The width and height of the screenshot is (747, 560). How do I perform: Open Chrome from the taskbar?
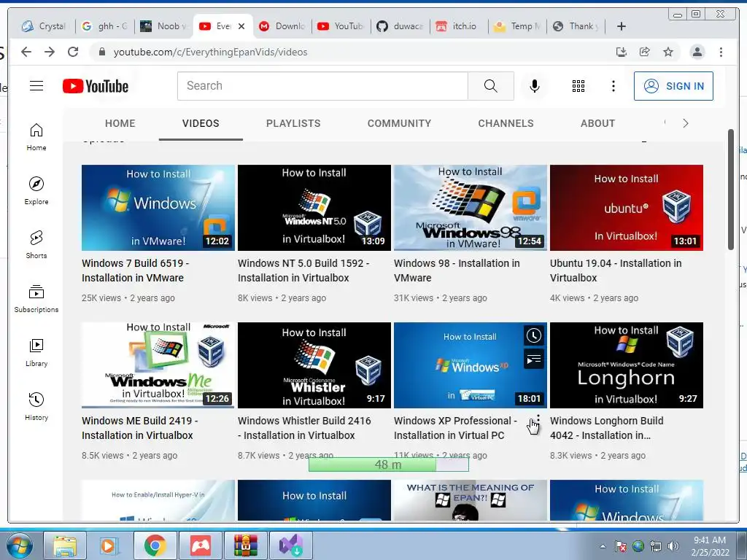pos(155,545)
